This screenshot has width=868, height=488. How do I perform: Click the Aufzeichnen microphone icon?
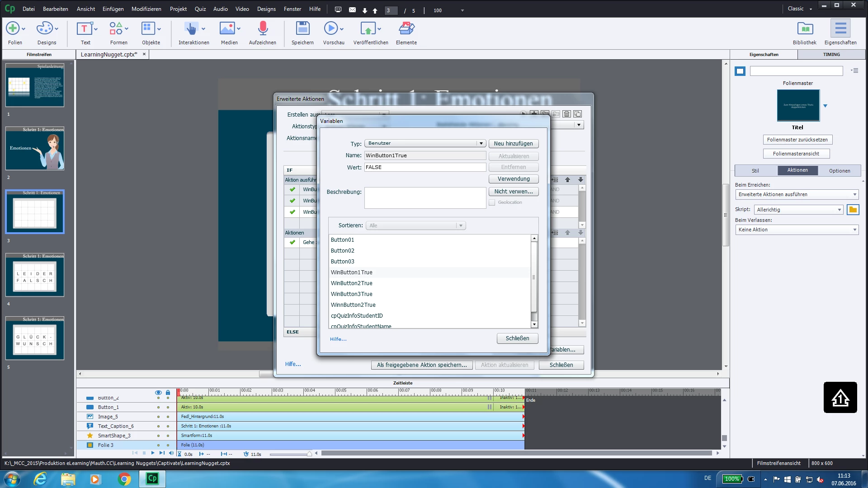point(262,28)
